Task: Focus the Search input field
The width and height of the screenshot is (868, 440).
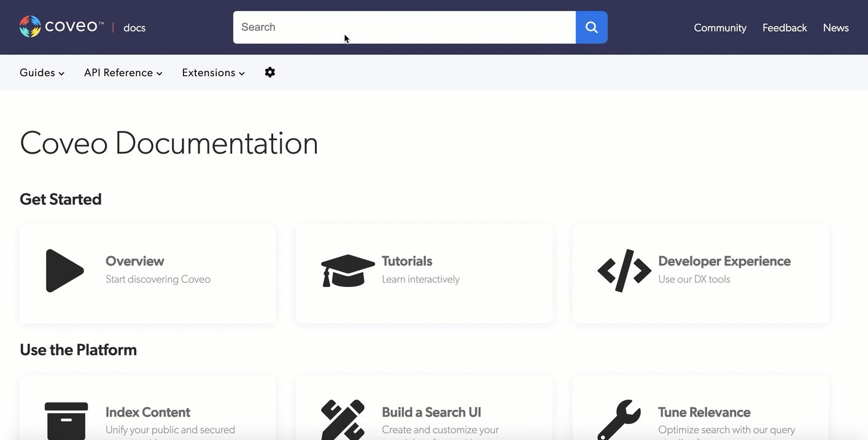Action: coord(405,27)
